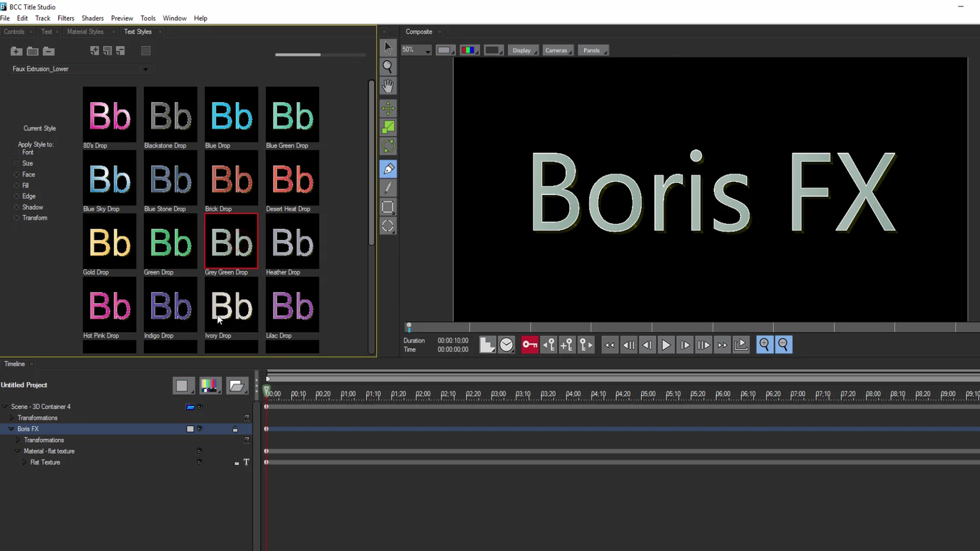The image size is (980, 551).
Task: Open the Tools menu
Action: [x=148, y=18]
